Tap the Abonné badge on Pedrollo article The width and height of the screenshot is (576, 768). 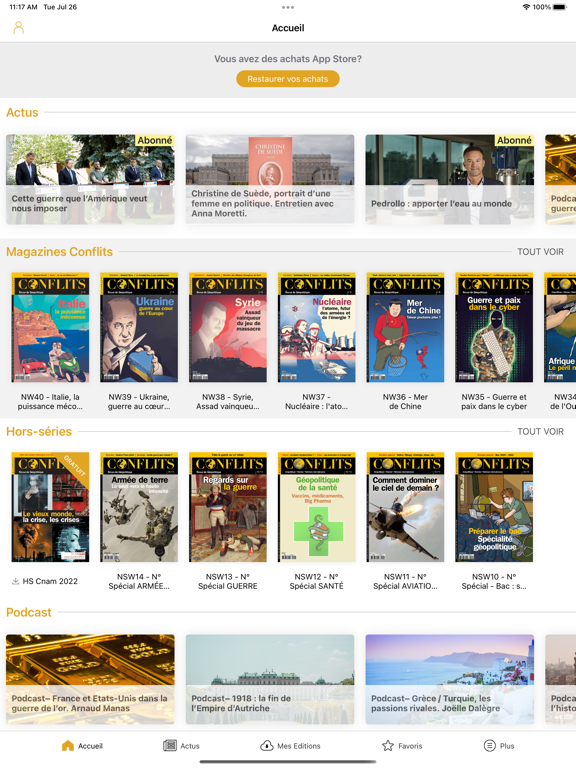tap(514, 140)
